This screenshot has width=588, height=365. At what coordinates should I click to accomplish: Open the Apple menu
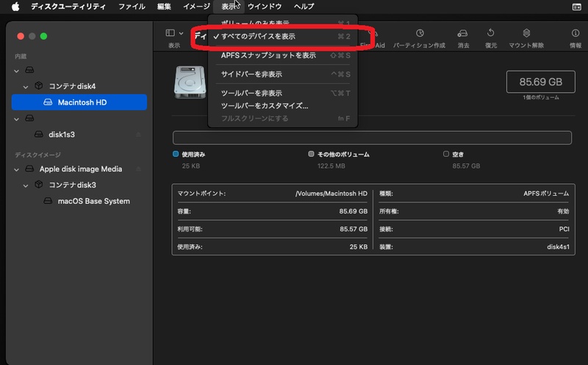[15, 7]
